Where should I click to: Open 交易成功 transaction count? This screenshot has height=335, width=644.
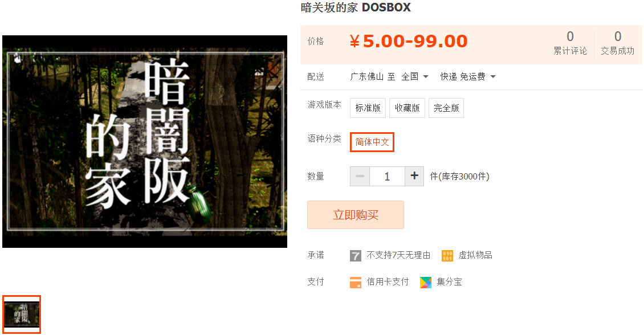click(617, 43)
